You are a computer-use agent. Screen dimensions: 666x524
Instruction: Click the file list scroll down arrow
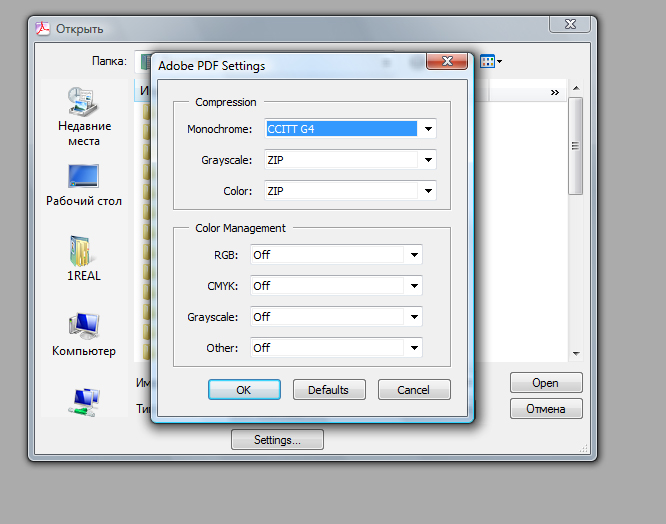[x=576, y=353]
